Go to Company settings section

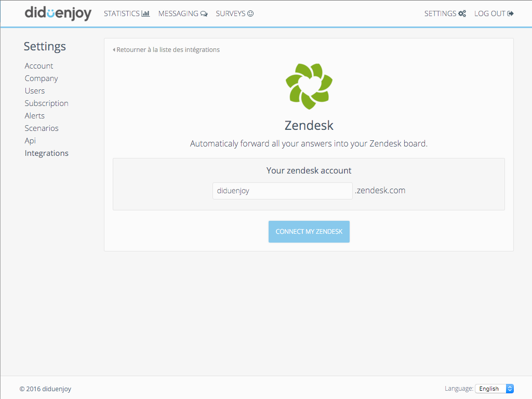tap(41, 78)
